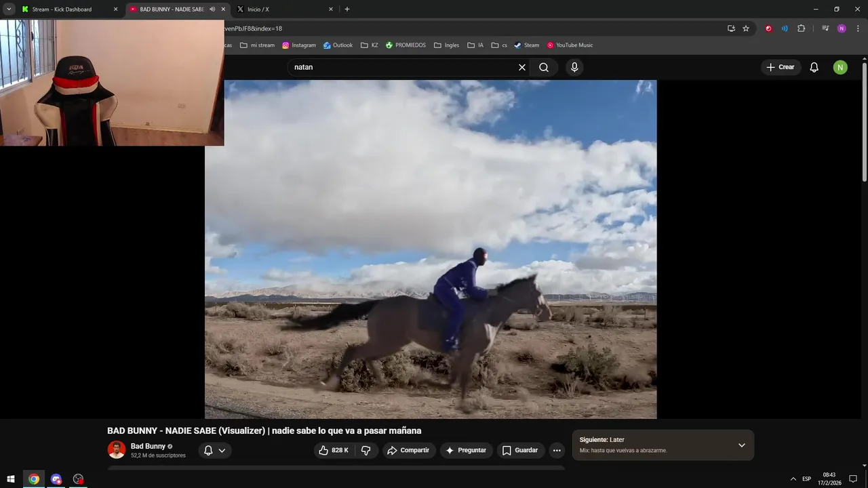Expand the KZ bookmark folder
This screenshot has width=868, height=488.
pyautogui.click(x=370, y=45)
